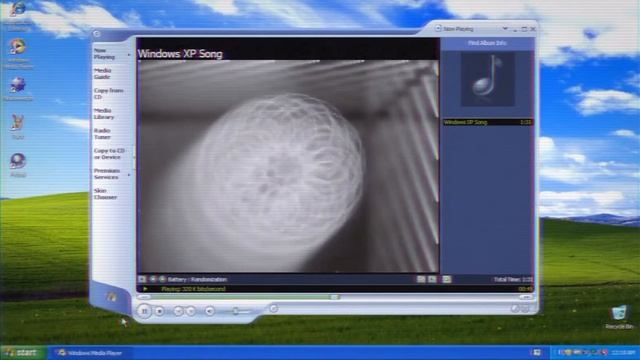Click the system tray clock
The width and height of the screenshot is (640, 360).
coord(622,353)
